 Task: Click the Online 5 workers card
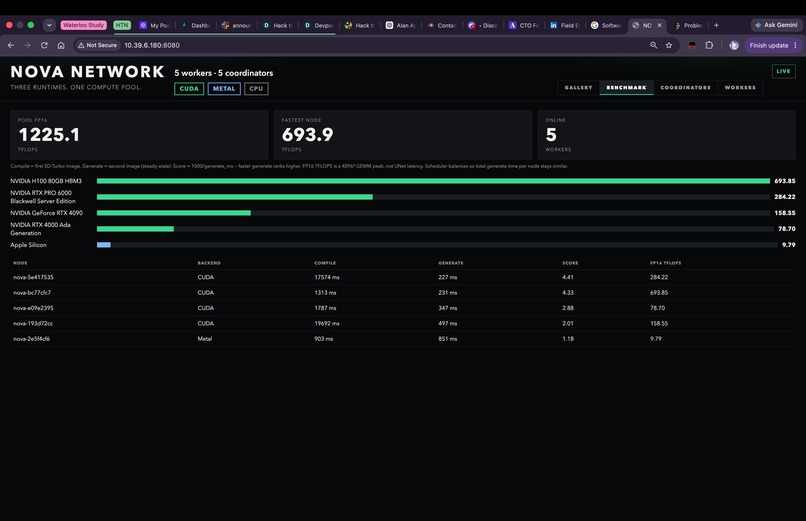tap(667, 135)
